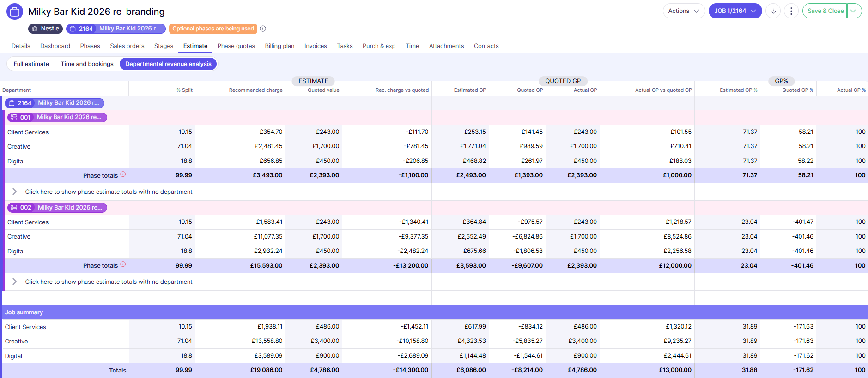Viewport: 868px width, 378px height.
Task: Switch to Time and bookings view
Action: coord(87,64)
